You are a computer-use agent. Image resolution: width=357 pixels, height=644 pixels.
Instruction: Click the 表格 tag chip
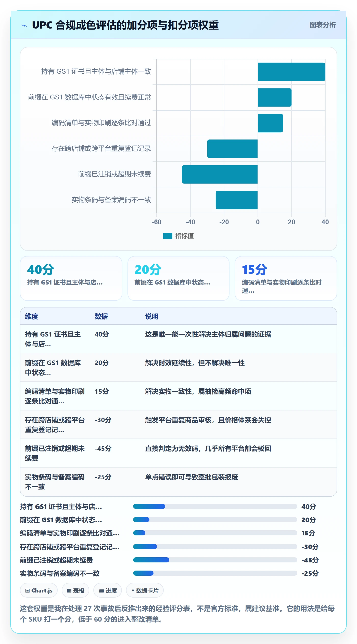tap(75, 590)
